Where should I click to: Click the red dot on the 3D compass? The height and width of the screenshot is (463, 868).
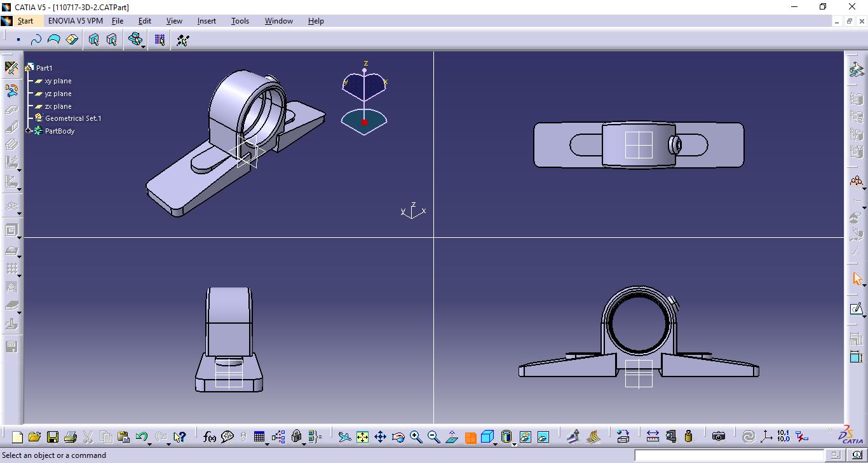(364, 122)
